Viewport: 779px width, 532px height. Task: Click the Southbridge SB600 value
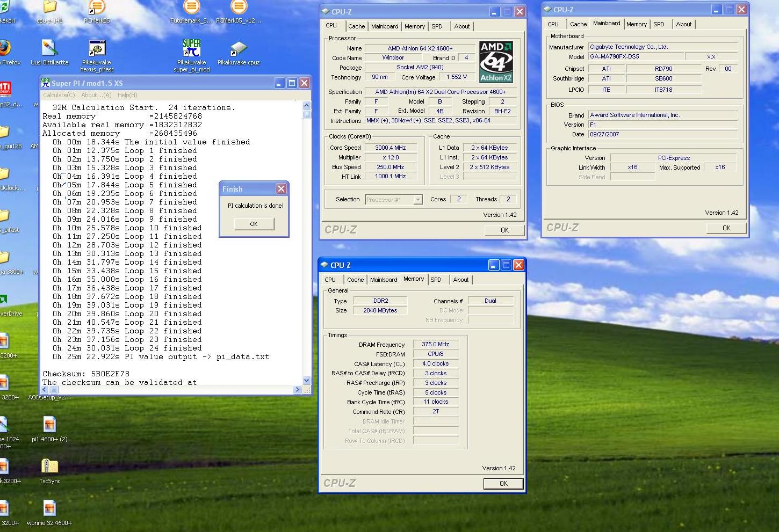663,78
